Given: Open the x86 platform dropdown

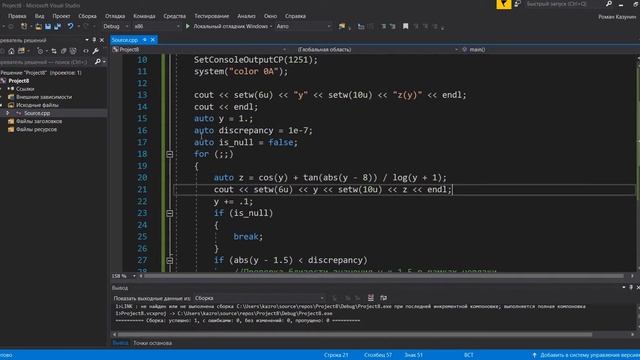Looking at the screenshot, I should coord(157,26).
